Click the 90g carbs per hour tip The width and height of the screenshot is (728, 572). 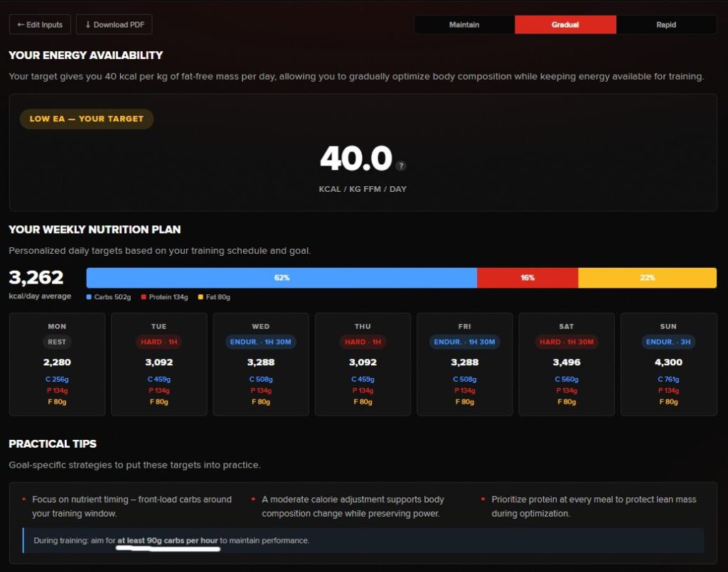click(x=168, y=541)
